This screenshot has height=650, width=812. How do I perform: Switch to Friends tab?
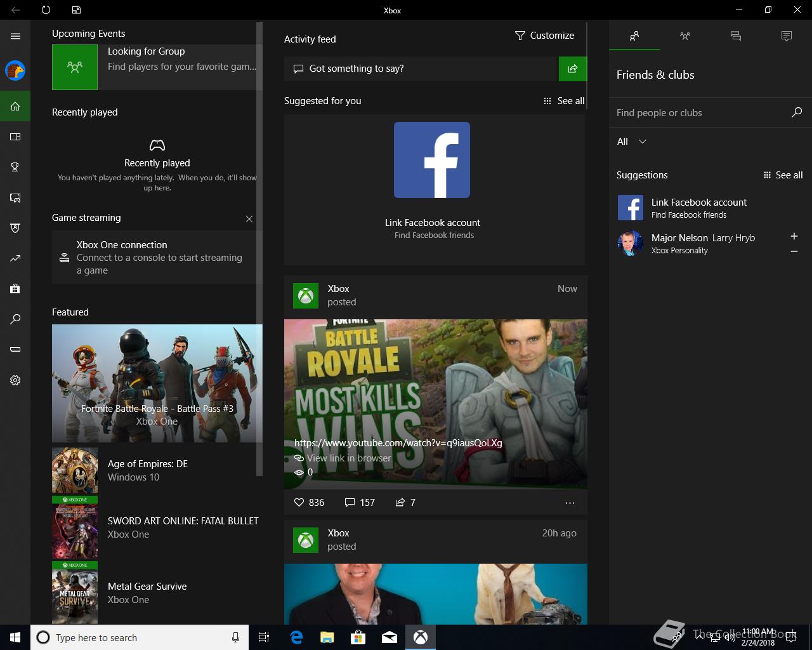pyautogui.click(x=634, y=36)
